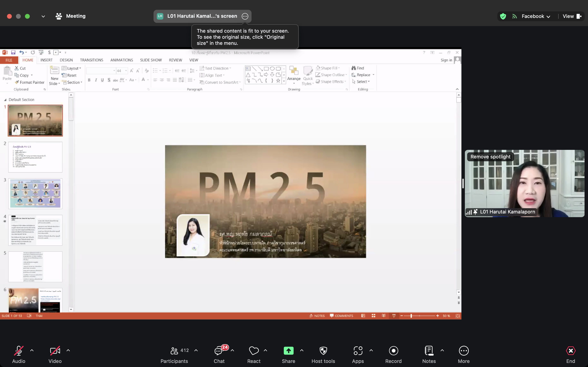The width and height of the screenshot is (588, 367).
Task: Open the More options menu
Action: (x=464, y=350)
